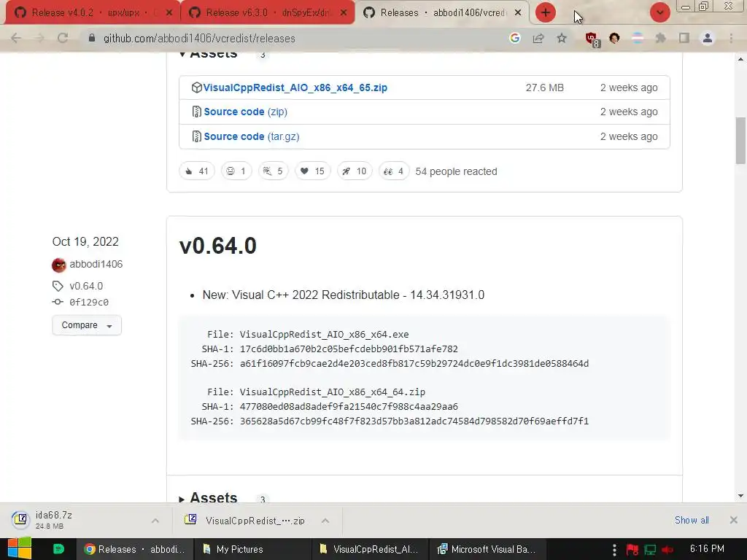Open ida68.7z download options chevron

(x=155, y=521)
